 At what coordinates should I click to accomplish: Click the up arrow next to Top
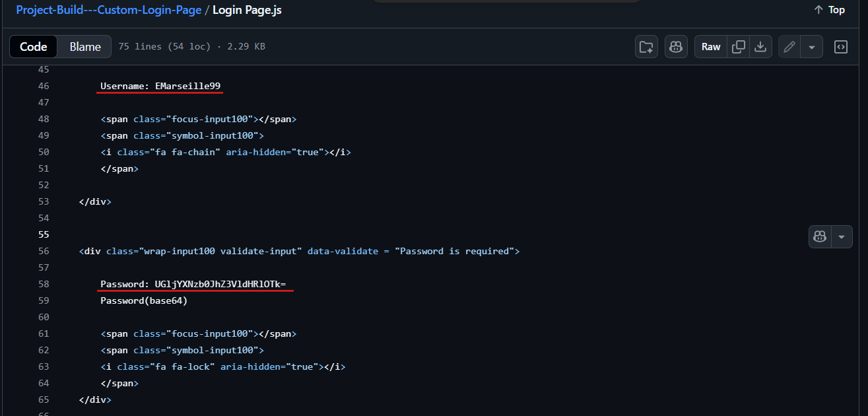click(x=818, y=10)
